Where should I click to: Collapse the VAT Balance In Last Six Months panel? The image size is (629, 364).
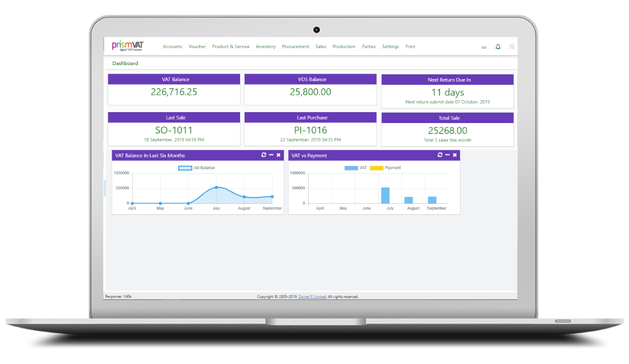pyautogui.click(x=271, y=155)
